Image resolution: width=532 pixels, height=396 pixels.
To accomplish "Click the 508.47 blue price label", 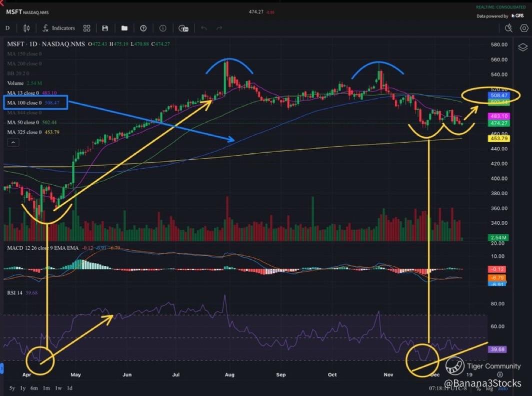I will [498, 96].
